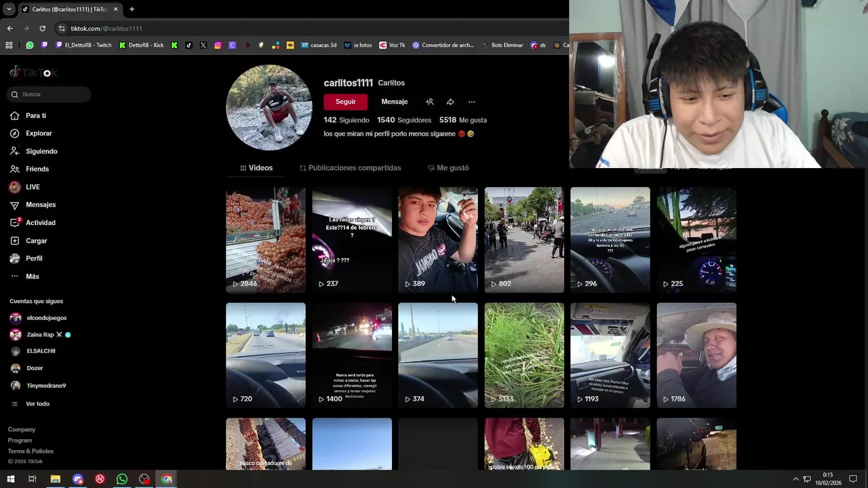Click the Company footer link
Screen dimensions: 868x488
[22, 430]
